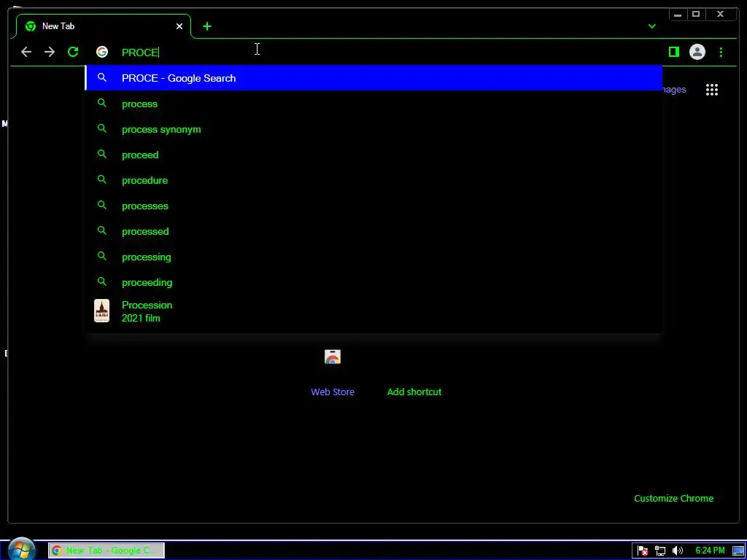
Task: Open Chrome's three-dot menu
Action: click(x=721, y=52)
